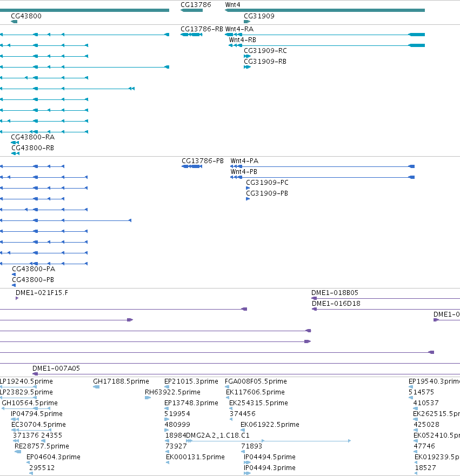Click GH10564.5prime EST label
The image size is (460, 476).
pos(30,403)
